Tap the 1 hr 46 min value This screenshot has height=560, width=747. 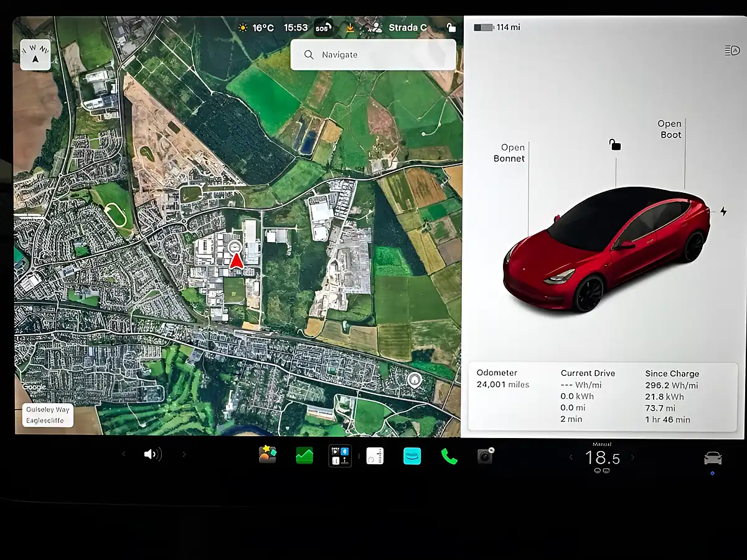click(x=668, y=420)
